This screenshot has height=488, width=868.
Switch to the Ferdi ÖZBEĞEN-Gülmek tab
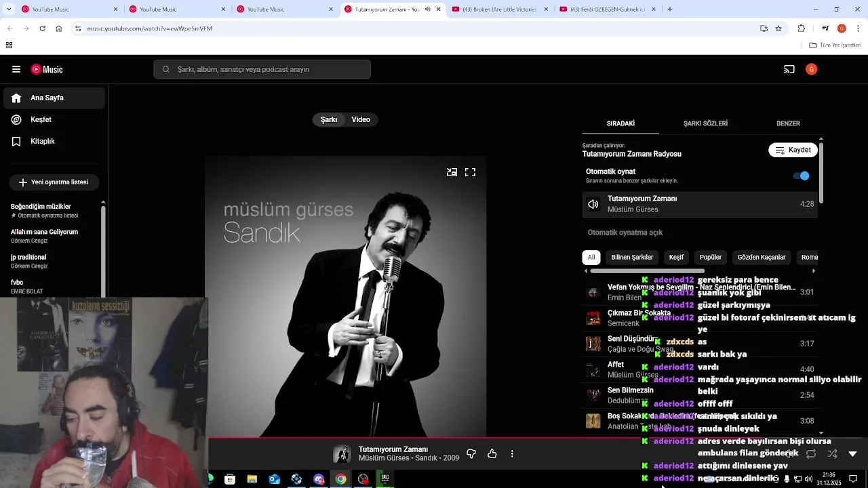[x=608, y=9]
